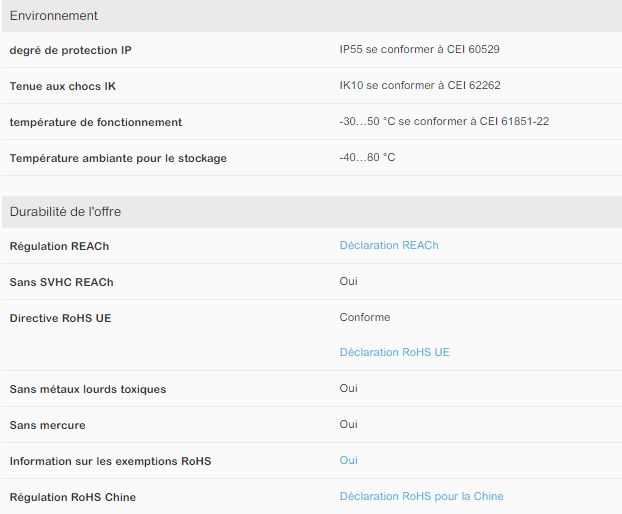
Task: Click the Régulation RoHS Chine row label
Action: click(72, 497)
